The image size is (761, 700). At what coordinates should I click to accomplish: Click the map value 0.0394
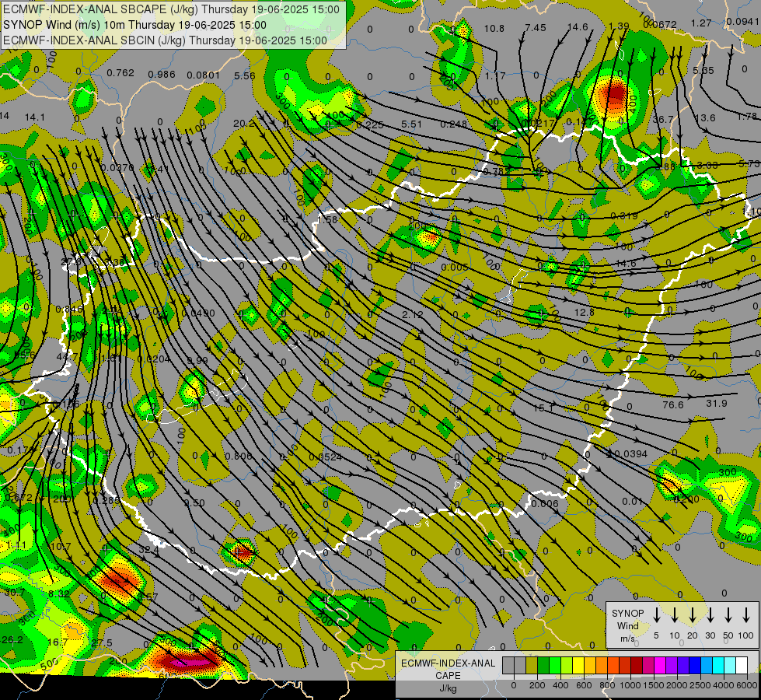tap(631, 453)
